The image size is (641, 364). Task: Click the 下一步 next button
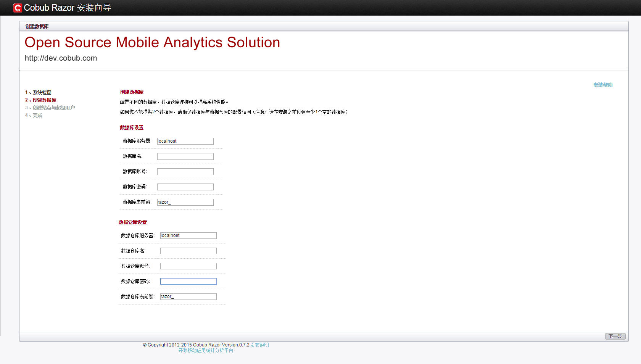point(615,336)
